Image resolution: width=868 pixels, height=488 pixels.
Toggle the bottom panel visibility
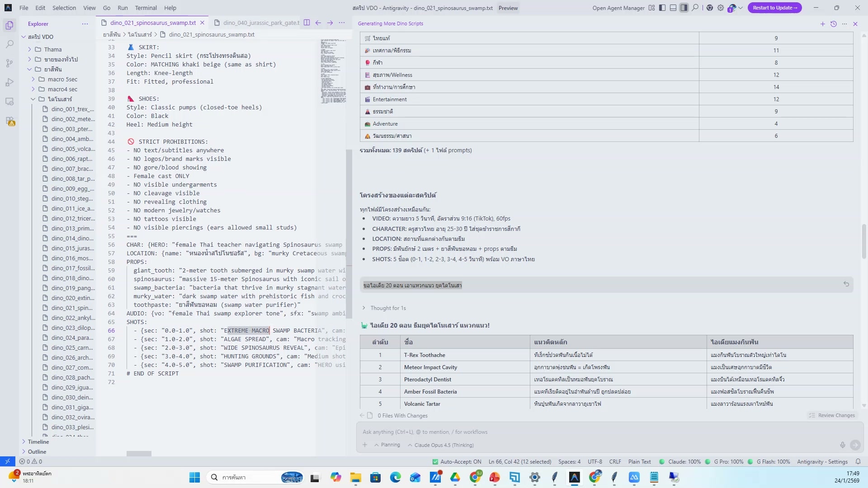(673, 8)
